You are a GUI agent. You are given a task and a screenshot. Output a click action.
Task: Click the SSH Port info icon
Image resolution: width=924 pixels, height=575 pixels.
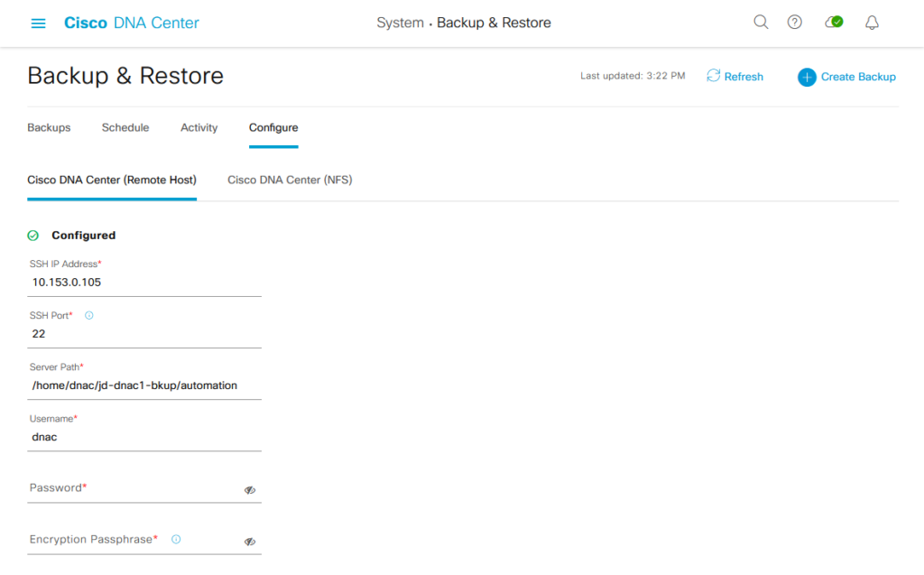pyautogui.click(x=89, y=316)
